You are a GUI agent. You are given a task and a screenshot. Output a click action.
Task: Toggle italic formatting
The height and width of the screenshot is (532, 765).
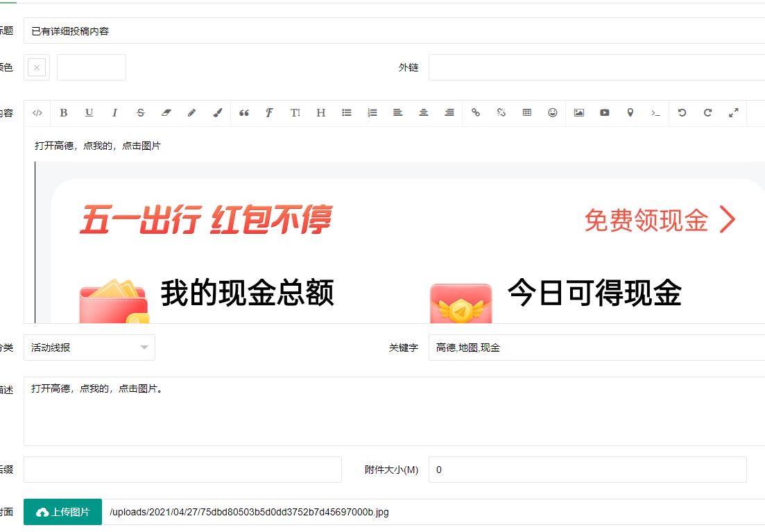point(114,112)
